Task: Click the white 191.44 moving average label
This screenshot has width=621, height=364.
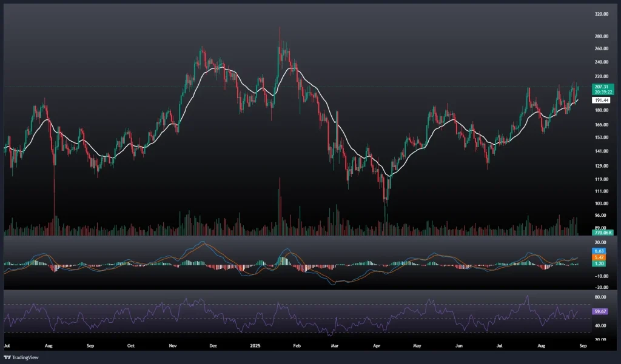Action: pos(602,100)
